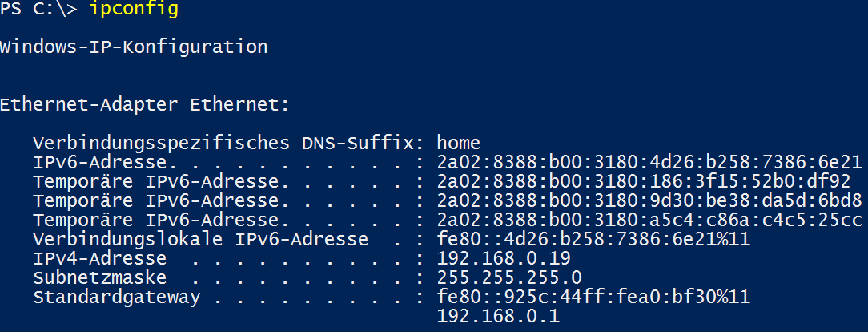
Task: Click the IPv6 gateway fe80::925c:44ff:fea0:bf30%11
Action: click(593, 298)
